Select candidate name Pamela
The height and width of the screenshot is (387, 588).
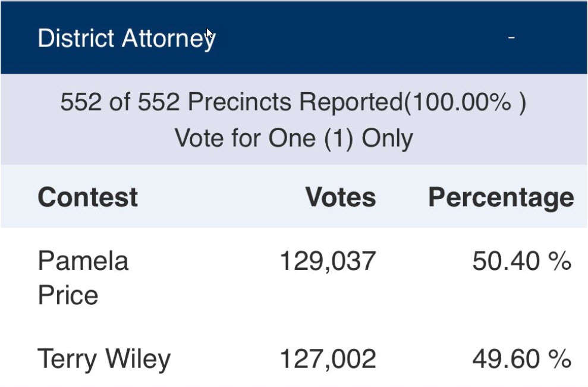(x=83, y=261)
